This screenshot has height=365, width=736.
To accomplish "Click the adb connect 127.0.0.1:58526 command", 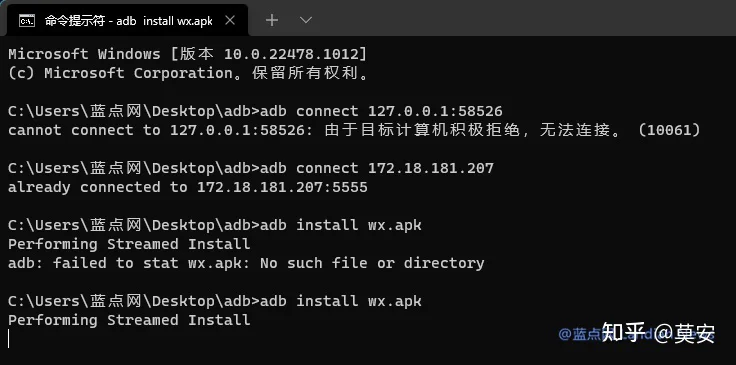I will [381, 111].
